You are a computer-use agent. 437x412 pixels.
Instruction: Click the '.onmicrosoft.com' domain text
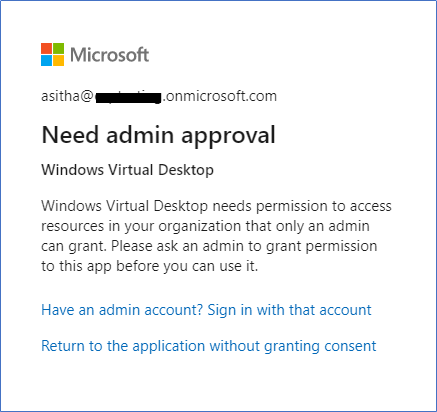click(x=219, y=96)
